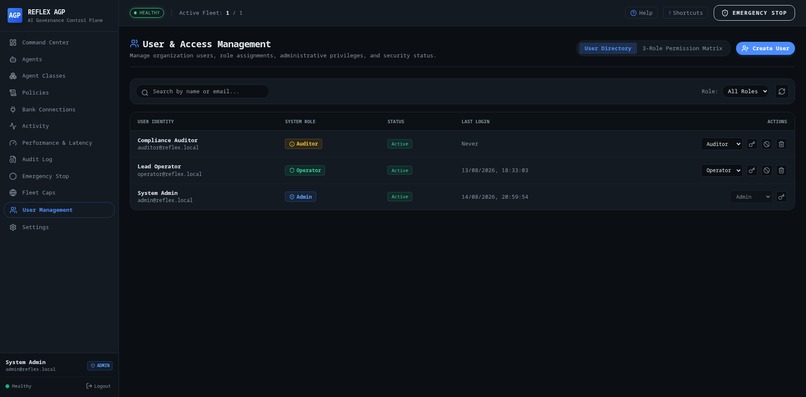Viewport: 806px width, 397px height.
Task: Log out using the Logout link
Action: (x=98, y=386)
